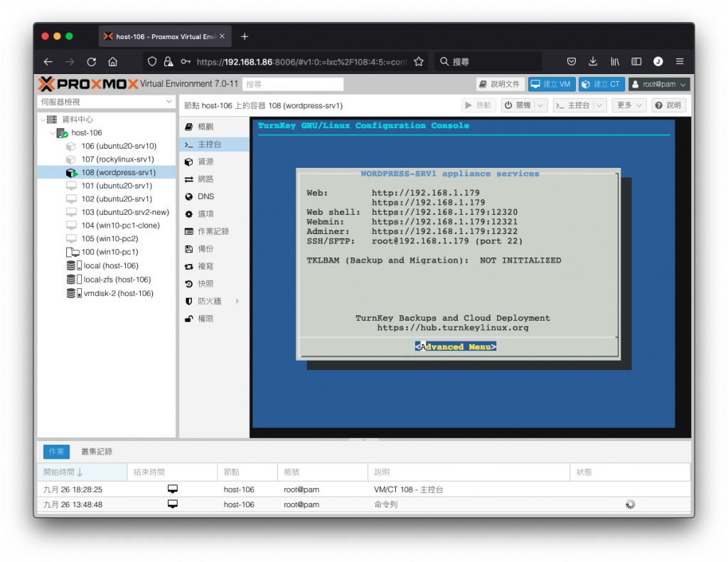Open 關機 shutdown dropdown arrow
This screenshot has width=728, height=562.
541,105
